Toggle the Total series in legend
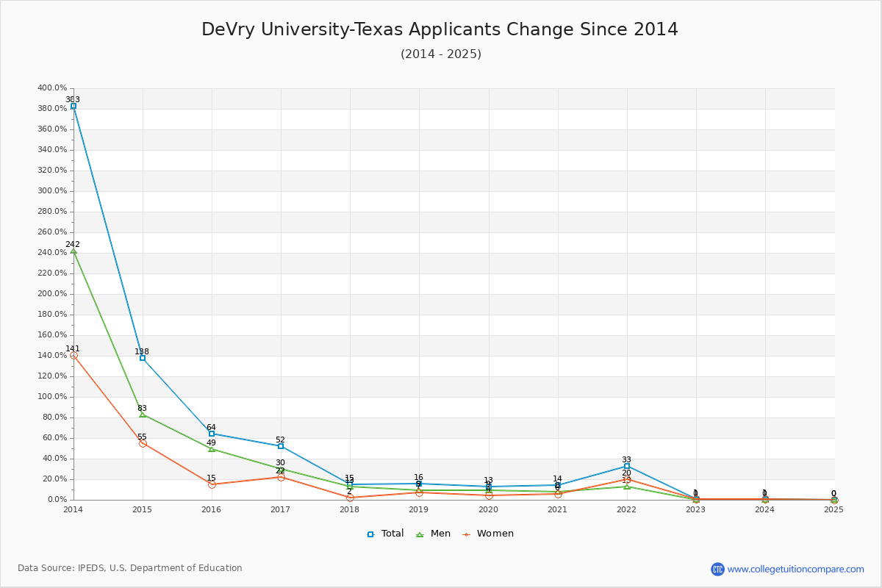Viewport: 882px width, 588px height. pyautogui.click(x=385, y=534)
